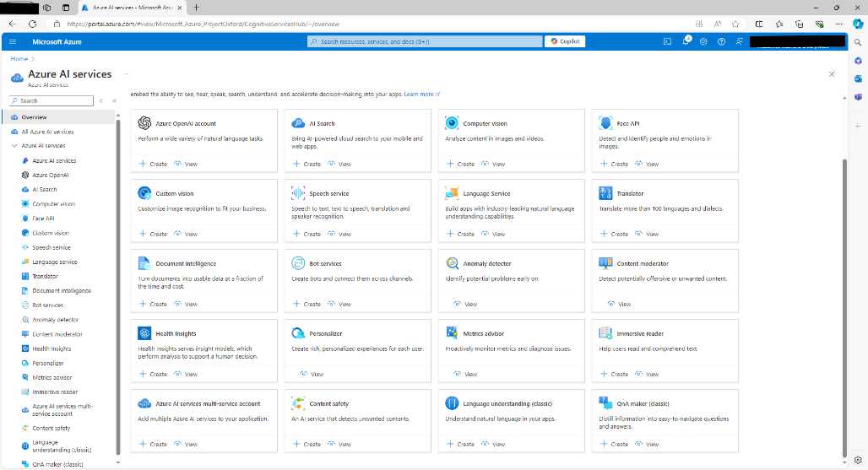Open the Cloud Shell icon in the header
This screenshot has height=470, width=868.
click(668, 41)
